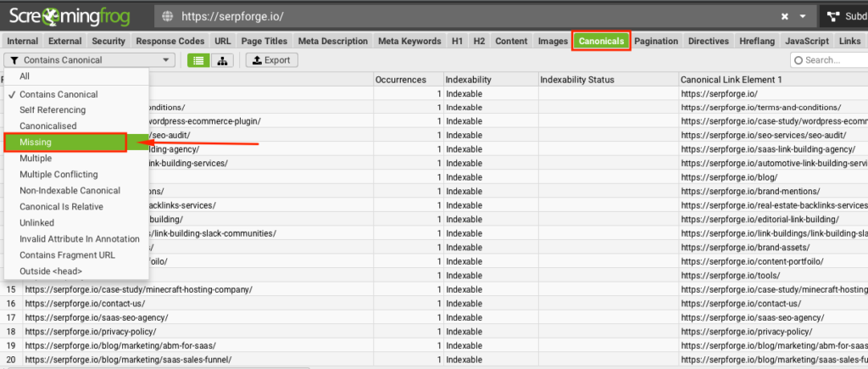This screenshot has width=868, height=369.
Task: Sort by Indexability column header
Action: (491, 80)
